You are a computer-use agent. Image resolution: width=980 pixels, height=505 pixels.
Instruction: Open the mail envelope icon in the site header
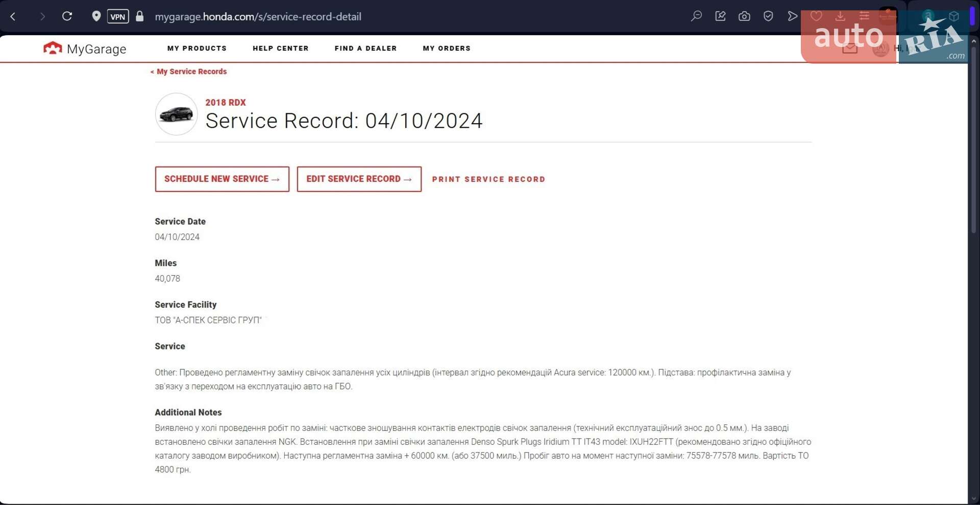850,49
